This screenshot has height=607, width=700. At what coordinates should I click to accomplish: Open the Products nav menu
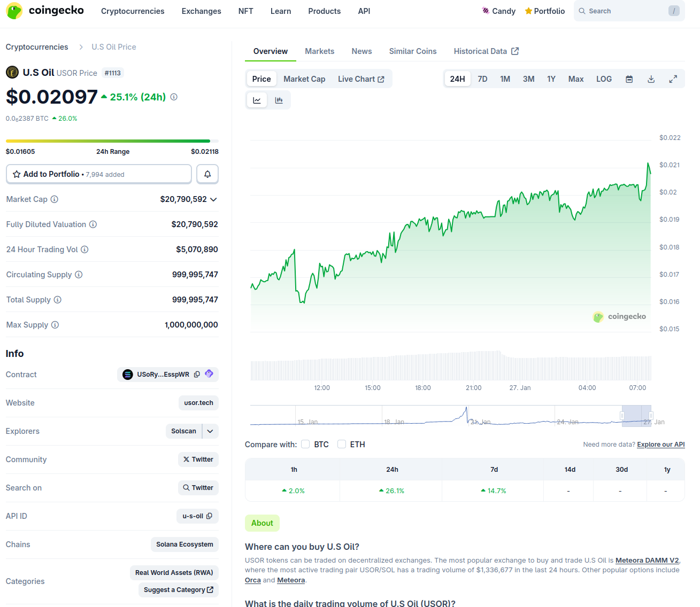(324, 11)
